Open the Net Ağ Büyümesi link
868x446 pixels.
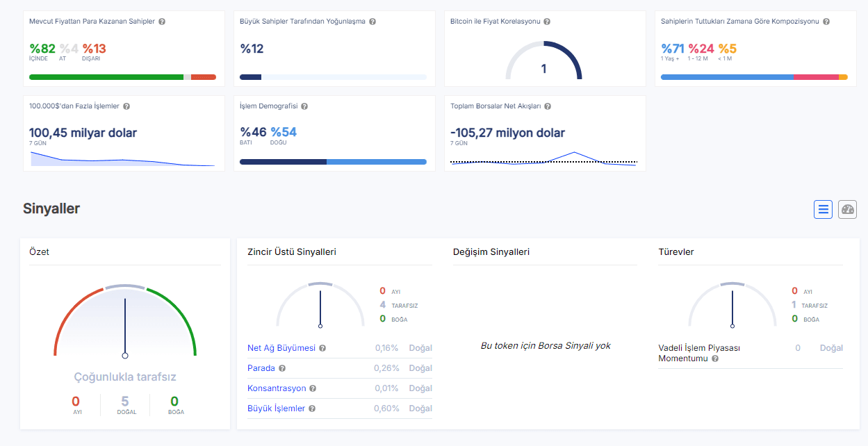pyautogui.click(x=281, y=348)
